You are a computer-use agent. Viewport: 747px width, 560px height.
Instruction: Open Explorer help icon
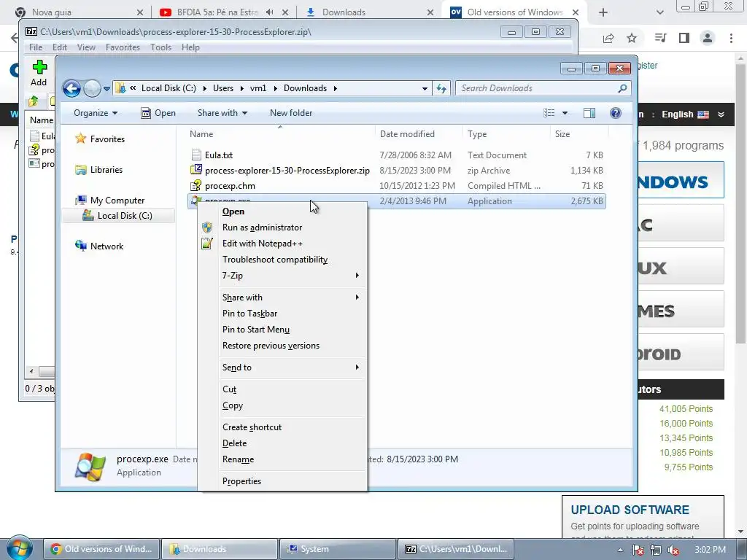pos(616,113)
